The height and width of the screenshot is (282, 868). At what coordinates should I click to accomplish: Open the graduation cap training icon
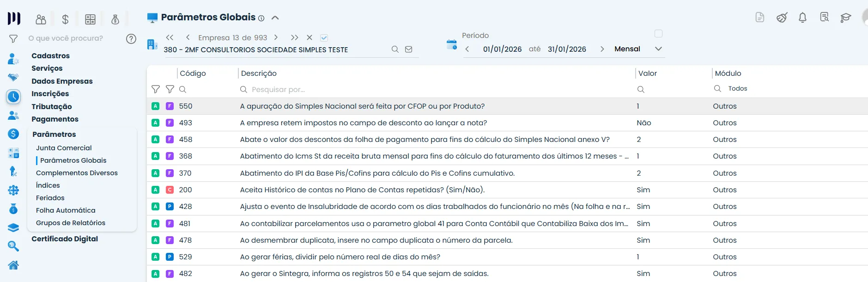click(x=845, y=18)
